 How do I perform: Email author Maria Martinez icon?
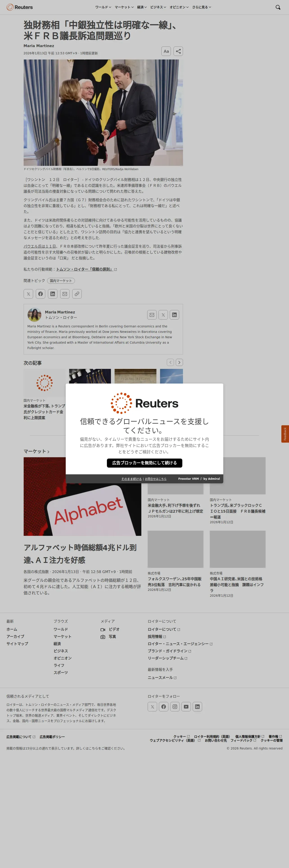point(152,315)
